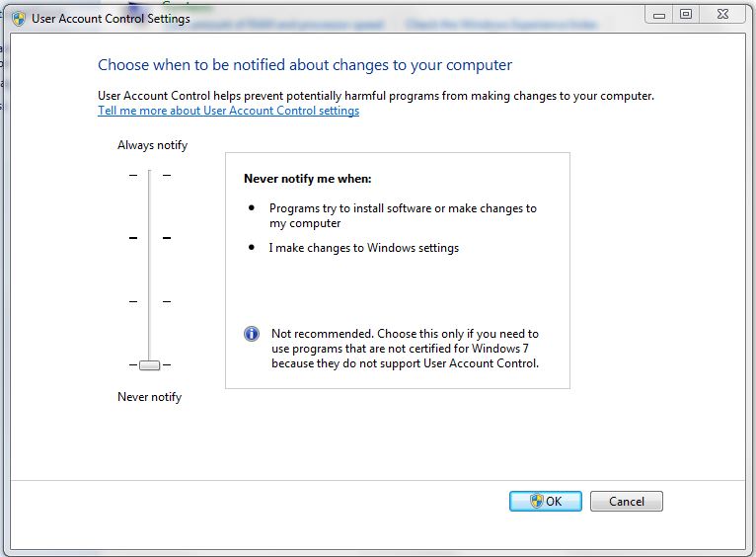Click 'Programs try to install software' bullet text
The image size is (756, 557).
pos(403,215)
